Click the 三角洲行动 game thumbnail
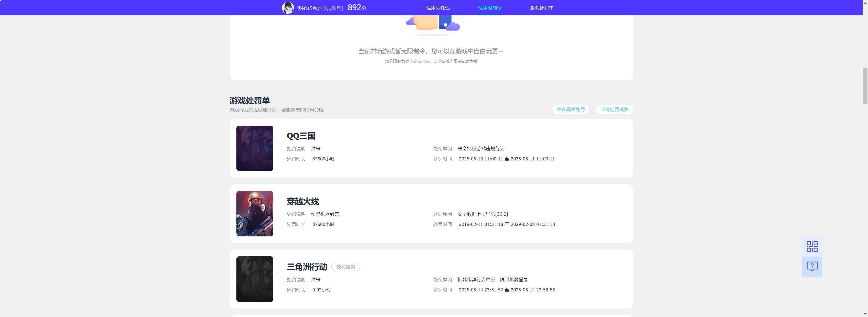This screenshot has width=868, height=317. point(255,279)
